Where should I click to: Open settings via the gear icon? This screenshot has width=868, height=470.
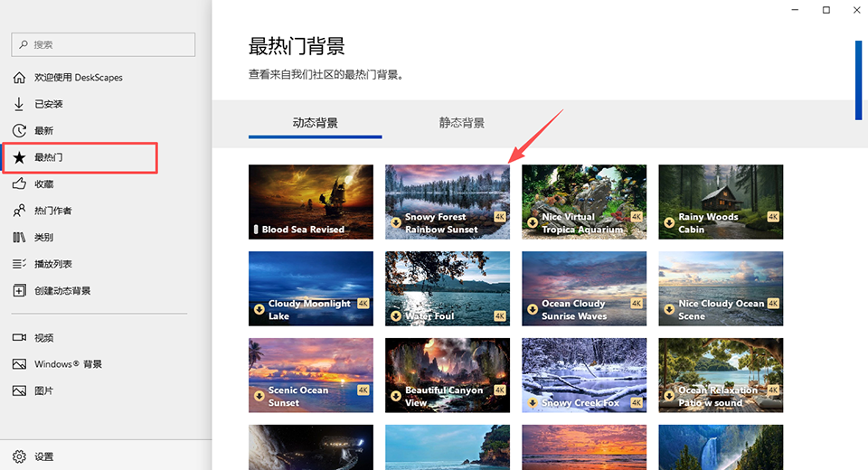pyautogui.click(x=19, y=456)
